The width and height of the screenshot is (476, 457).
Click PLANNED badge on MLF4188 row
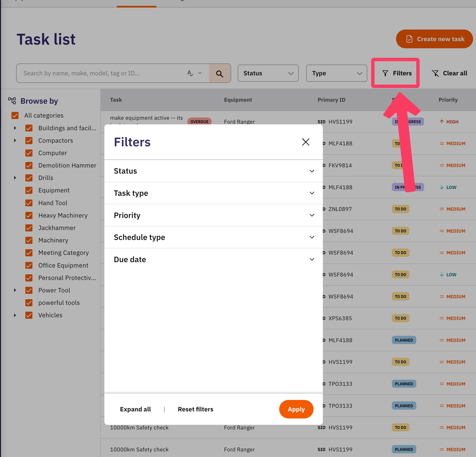(404, 340)
